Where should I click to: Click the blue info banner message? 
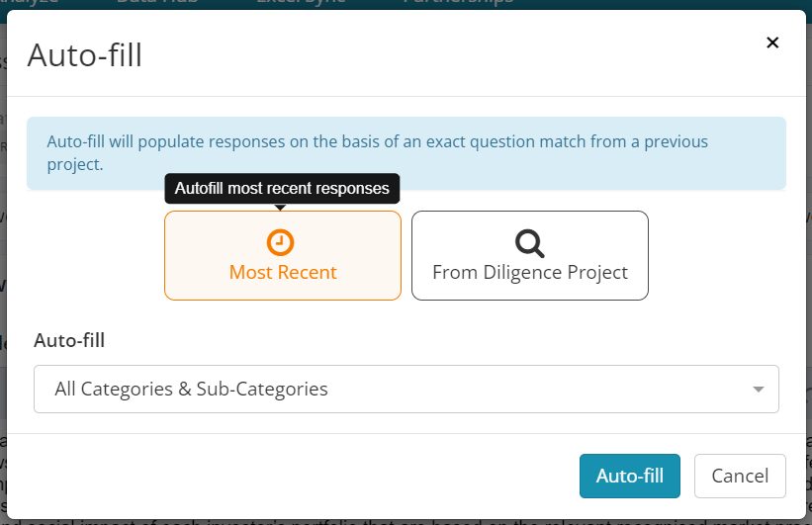point(406,153)
